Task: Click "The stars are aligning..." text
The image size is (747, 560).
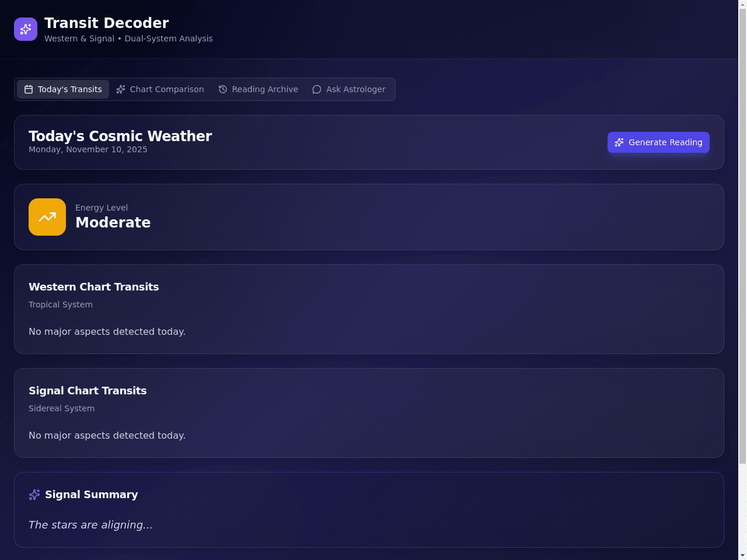Action: pyautogui.click(x=90, y=525)
